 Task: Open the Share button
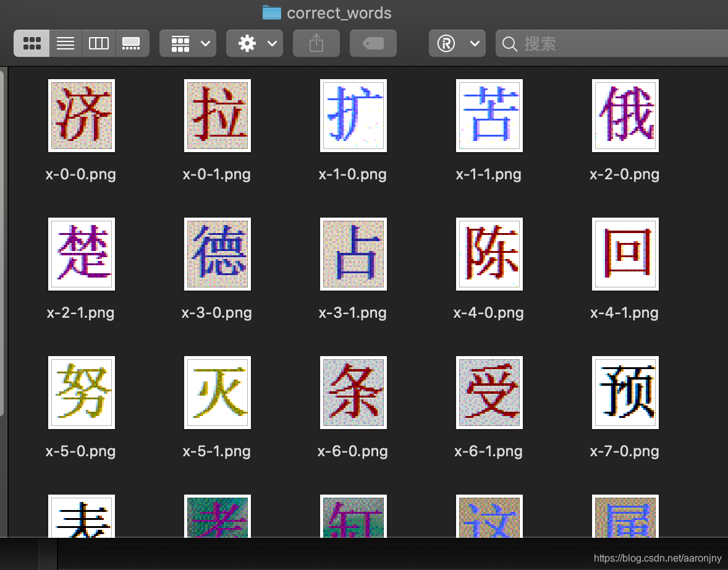pyautogui.click(x=316, y=43)
